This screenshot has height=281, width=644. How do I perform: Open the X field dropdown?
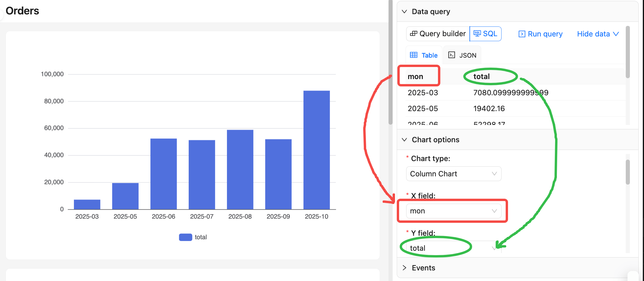pos(453,211)
